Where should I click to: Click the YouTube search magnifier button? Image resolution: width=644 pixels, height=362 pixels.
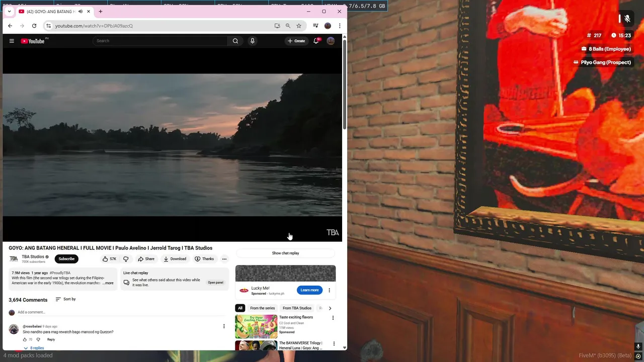[x=235, y=41]
